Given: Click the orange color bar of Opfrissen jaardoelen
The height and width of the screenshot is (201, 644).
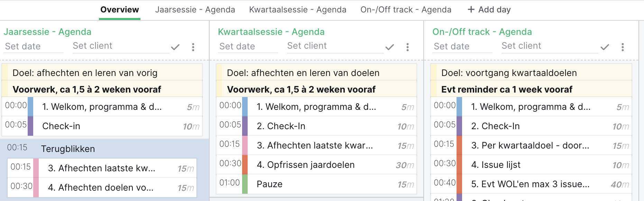Looking at the screenshot, I should (x=245, y=165).
